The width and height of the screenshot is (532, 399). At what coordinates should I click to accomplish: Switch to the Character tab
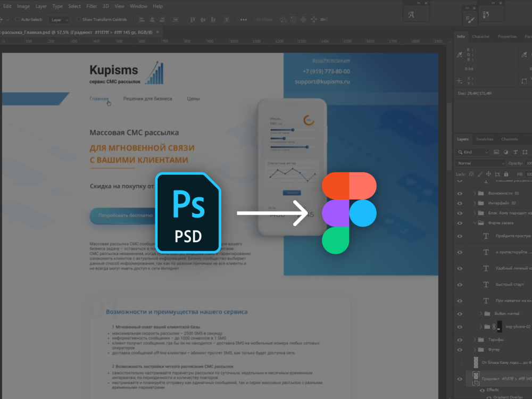pyautogui.click(x=481, y=37)
